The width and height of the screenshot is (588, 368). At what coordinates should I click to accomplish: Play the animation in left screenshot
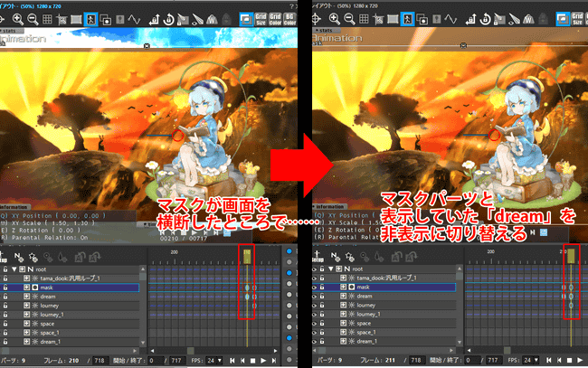tap(263, 361)
